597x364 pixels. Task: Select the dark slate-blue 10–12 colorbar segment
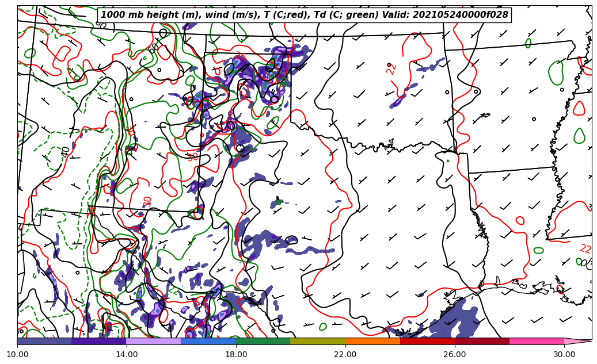click(44, 341)
